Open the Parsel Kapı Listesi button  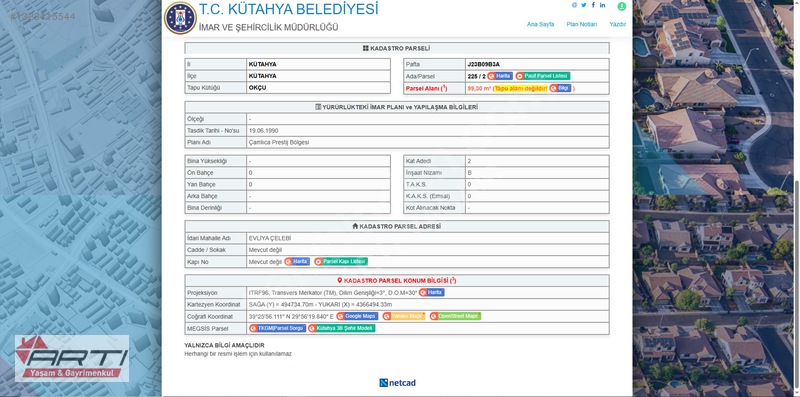click(341, 262)
